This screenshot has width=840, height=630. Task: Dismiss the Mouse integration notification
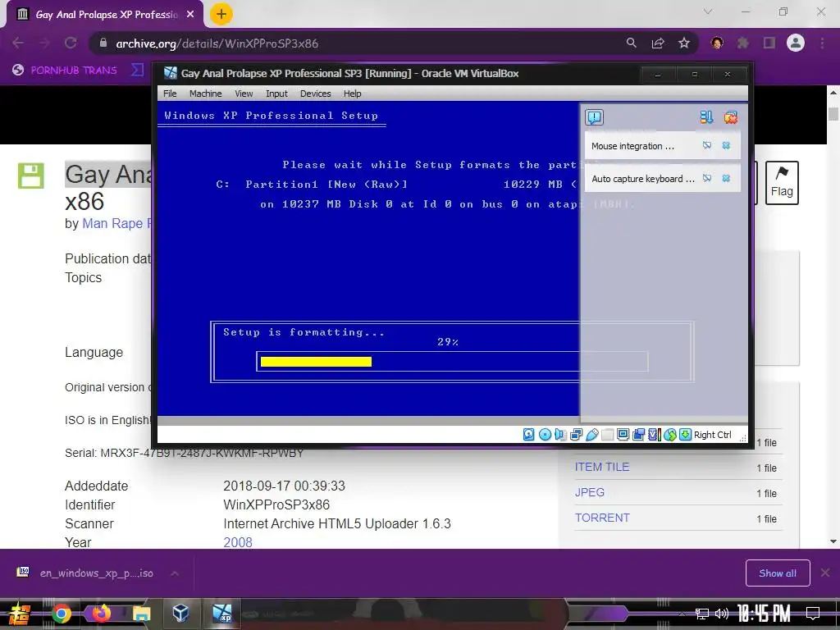pos(727,146)
